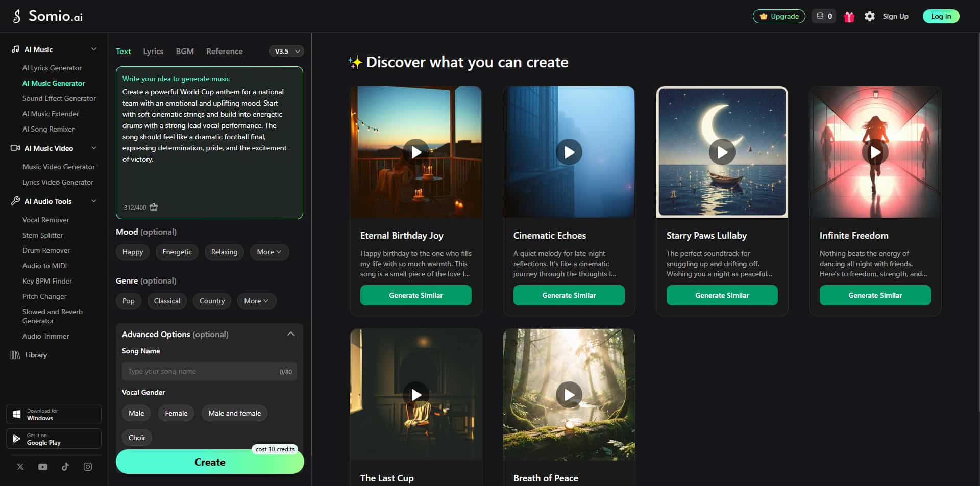Select the Happy mood chip

coord(133,252)
